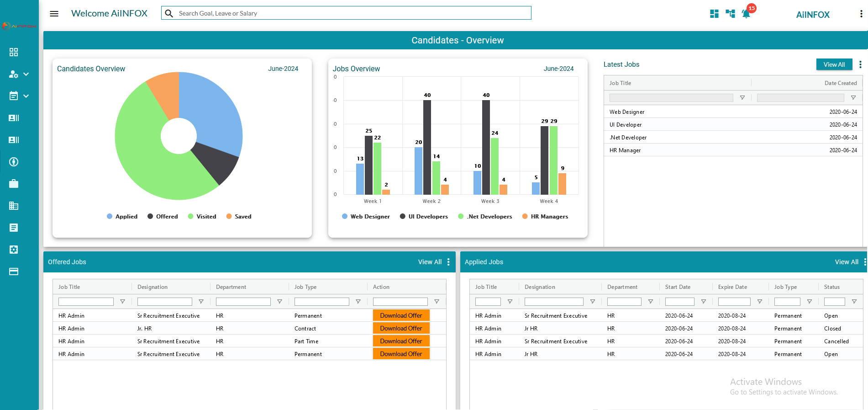
Task: Toggle Visited legend in Candidates Overview
Action: (202, 217)
